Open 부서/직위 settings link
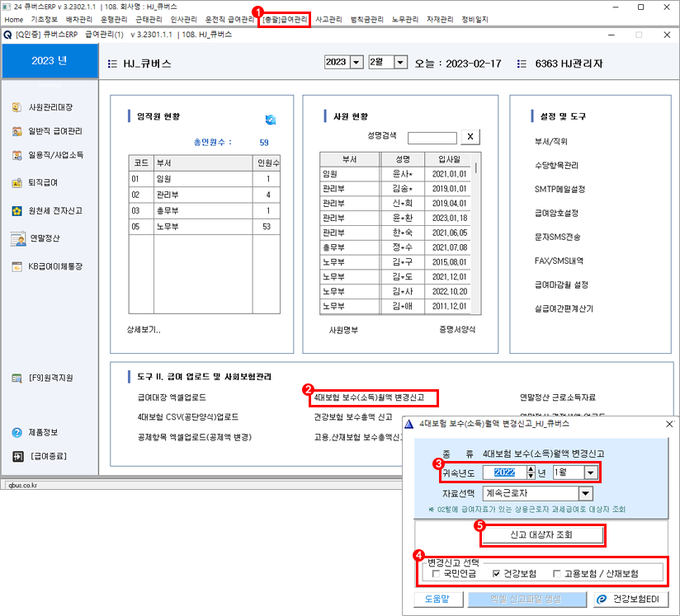 [550, 141]
